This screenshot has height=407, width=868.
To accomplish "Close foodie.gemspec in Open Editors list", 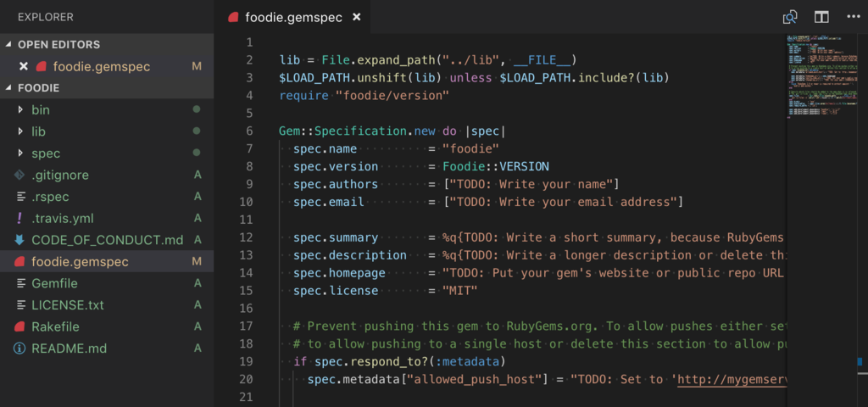I will pos(23,66).
